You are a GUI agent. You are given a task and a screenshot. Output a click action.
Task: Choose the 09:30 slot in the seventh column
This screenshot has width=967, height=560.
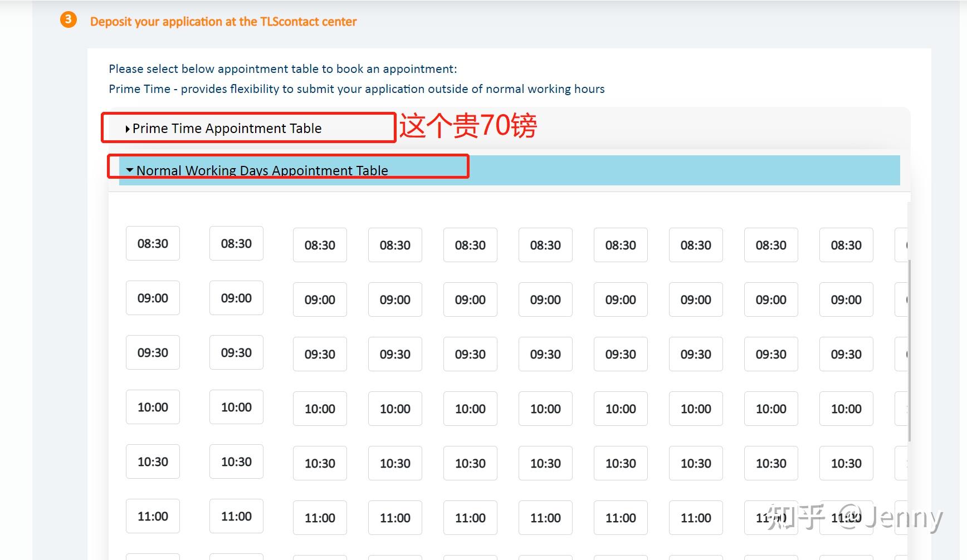pos(621,354)
